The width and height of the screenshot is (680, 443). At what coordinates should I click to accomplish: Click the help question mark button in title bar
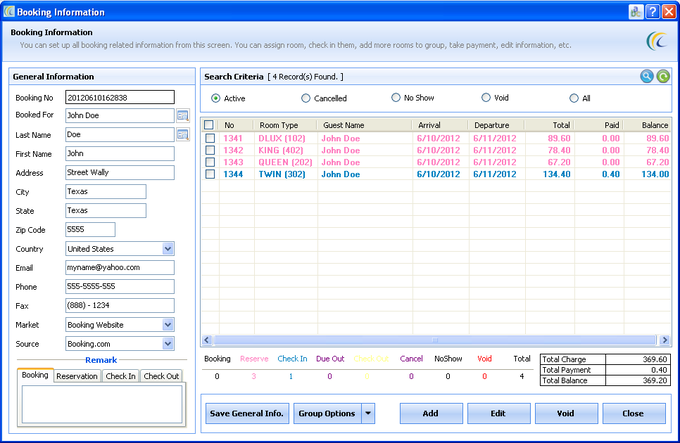pos(652,12)
